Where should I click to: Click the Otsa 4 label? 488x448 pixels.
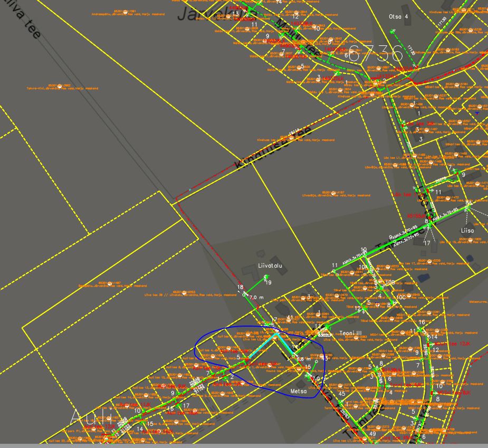[x=398, y=17]
